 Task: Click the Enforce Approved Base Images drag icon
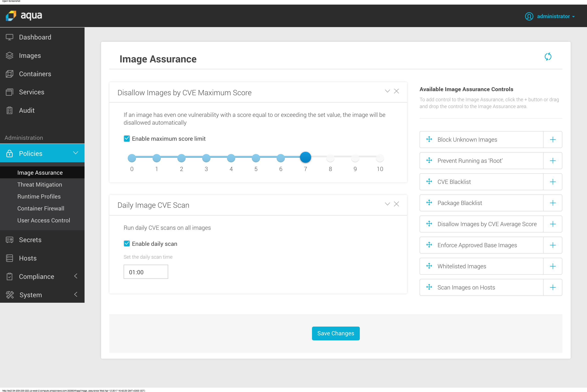(x=429, y=245)
